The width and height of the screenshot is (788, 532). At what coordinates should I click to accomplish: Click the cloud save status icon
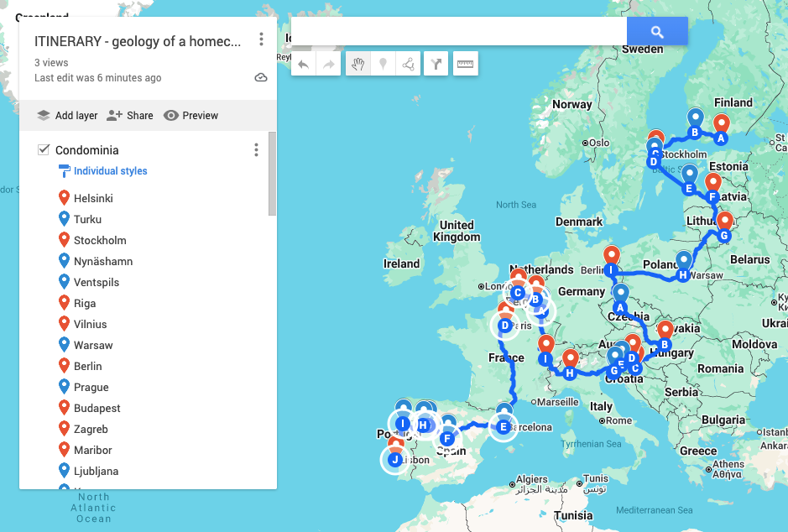pyautogui.click(x=261, y=77)
